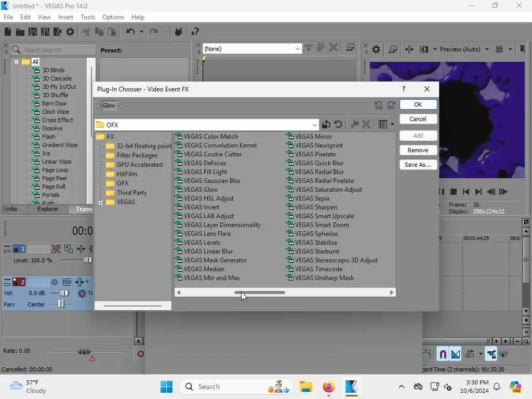Go to end of project in preview
This screenshot has height=399, width=532.
(478, 192)
